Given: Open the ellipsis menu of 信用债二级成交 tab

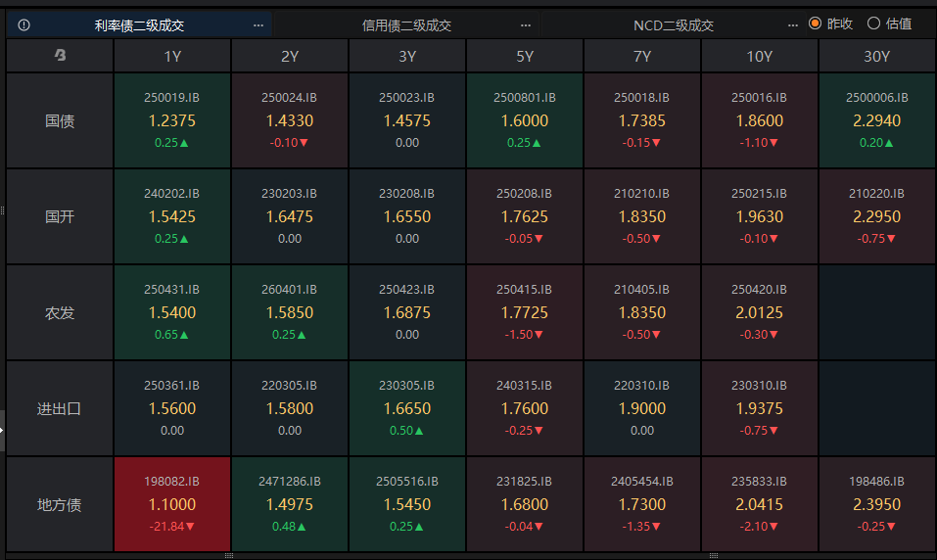Looking at the screenshot, I should pyautogui.click(x=526, y=24).
